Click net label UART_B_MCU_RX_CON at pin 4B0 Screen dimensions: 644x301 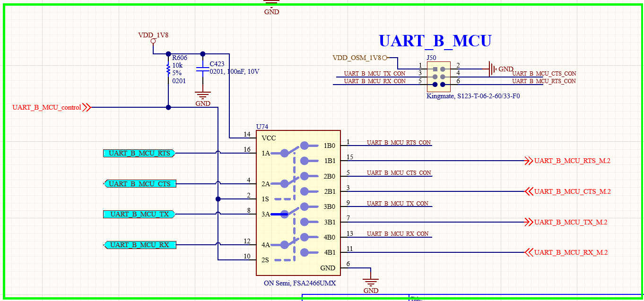(398, 234)
